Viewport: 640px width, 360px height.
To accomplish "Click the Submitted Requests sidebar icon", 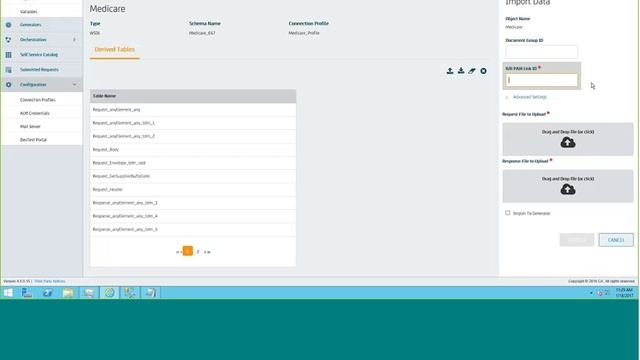I will (x=9, y=70).
